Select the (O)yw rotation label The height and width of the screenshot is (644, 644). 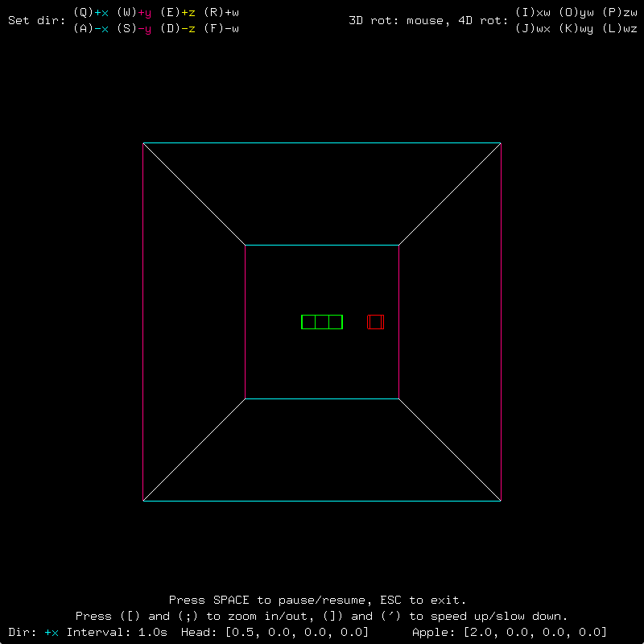click(576, 12)
